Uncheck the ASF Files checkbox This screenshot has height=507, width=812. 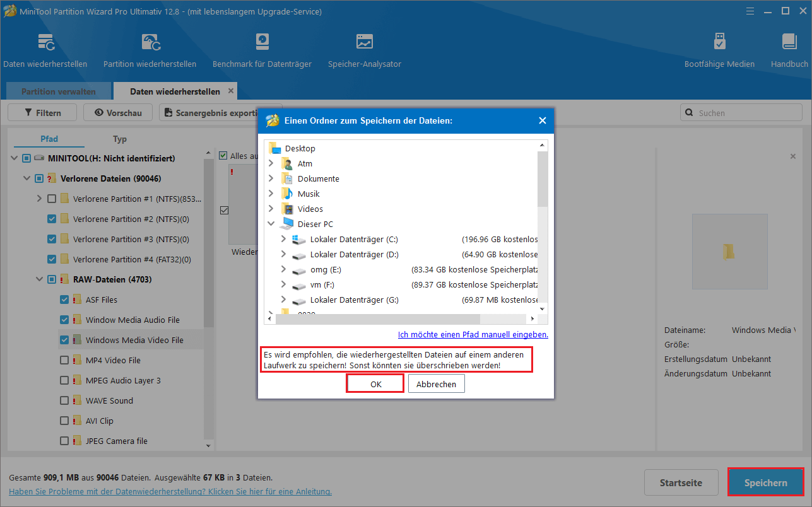[x=64, y=300]
